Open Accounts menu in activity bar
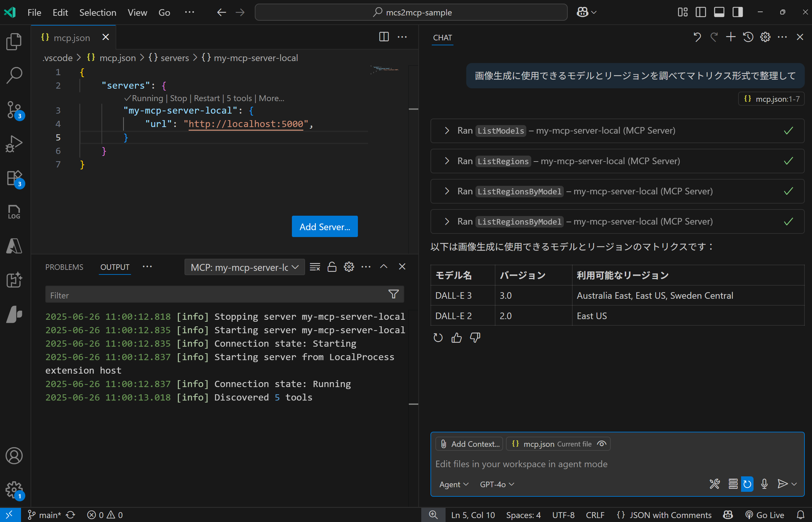 tap(14, 456)
